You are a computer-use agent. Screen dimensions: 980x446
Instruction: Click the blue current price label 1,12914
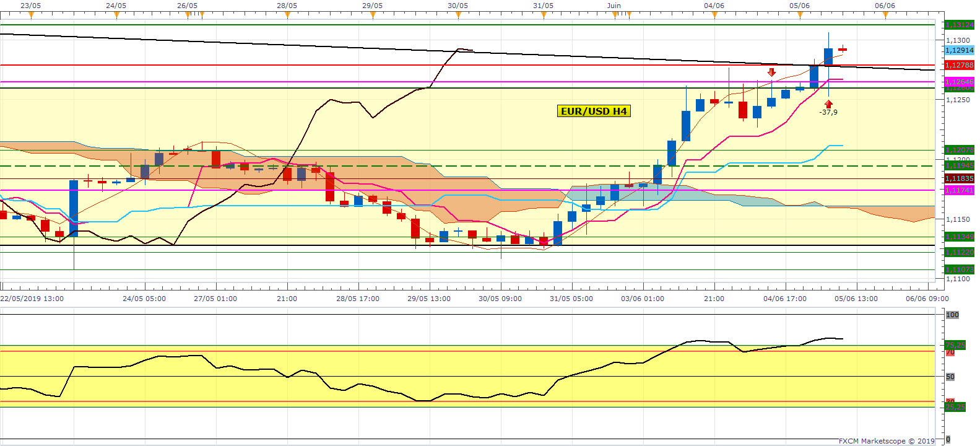[960, 50]
